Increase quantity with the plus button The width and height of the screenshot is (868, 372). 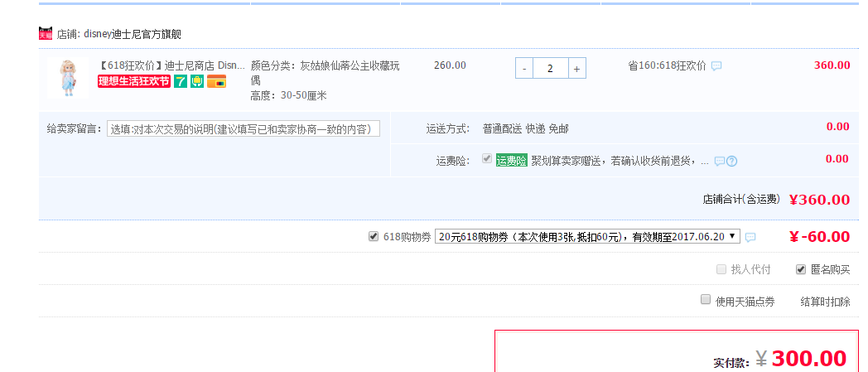[576, 69]
